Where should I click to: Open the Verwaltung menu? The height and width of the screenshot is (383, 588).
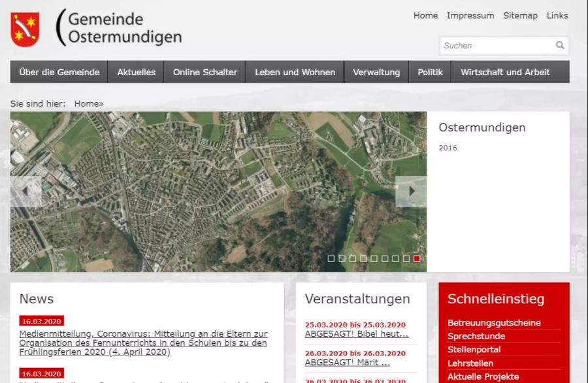[376, 72]
